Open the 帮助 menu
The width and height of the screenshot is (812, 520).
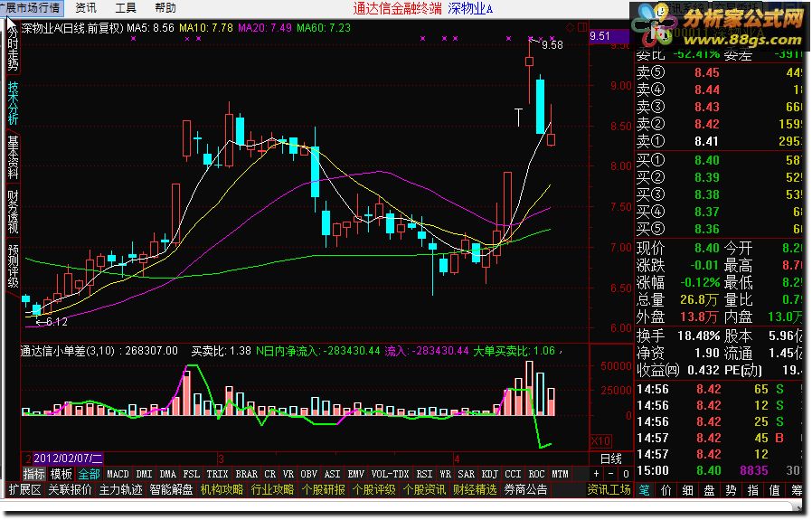point(165,8)
